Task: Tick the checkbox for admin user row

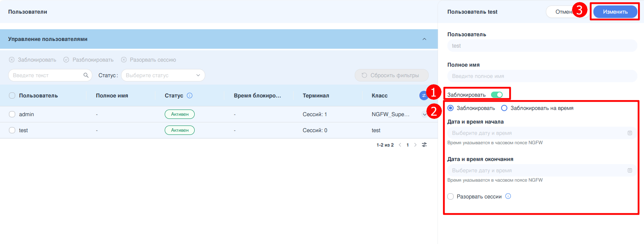Action: click(x=12, y=114)
